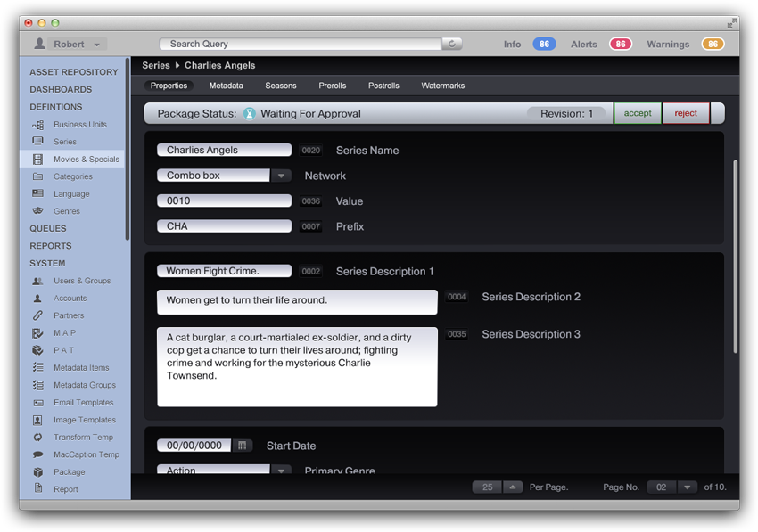
Task: Open the Postrolls tab
Action: pos(383,86)
